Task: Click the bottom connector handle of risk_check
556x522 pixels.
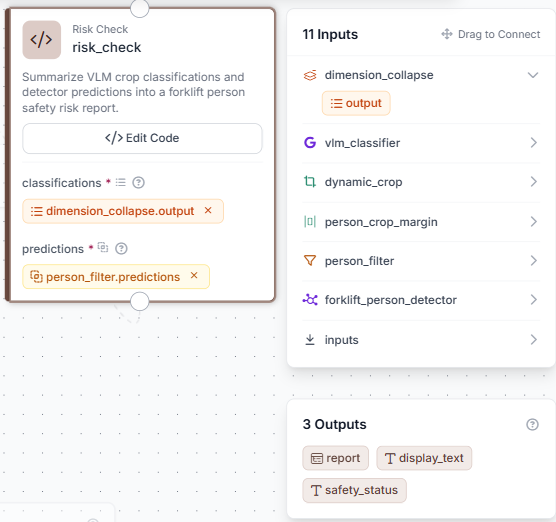Action: coord(140,301)
